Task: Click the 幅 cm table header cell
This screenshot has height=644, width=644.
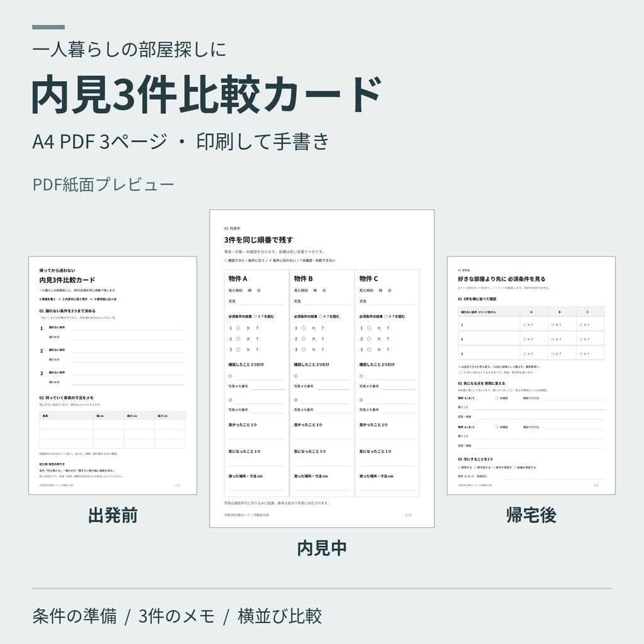Action: 108,416
